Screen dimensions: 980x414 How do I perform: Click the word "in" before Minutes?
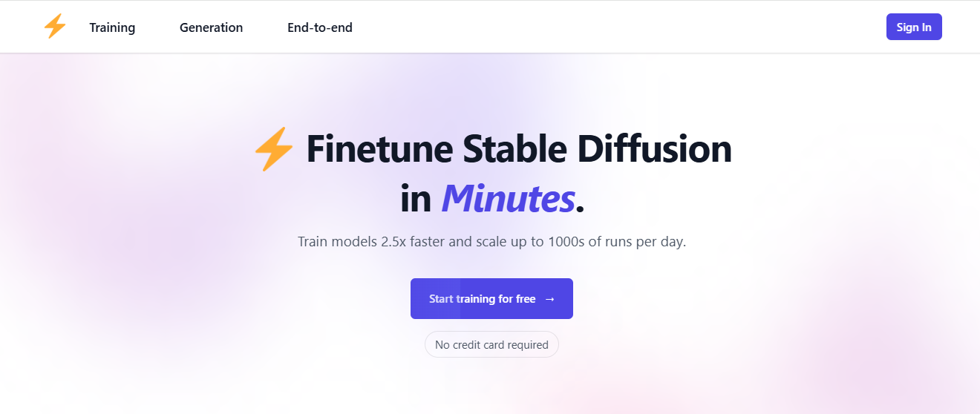416,199
